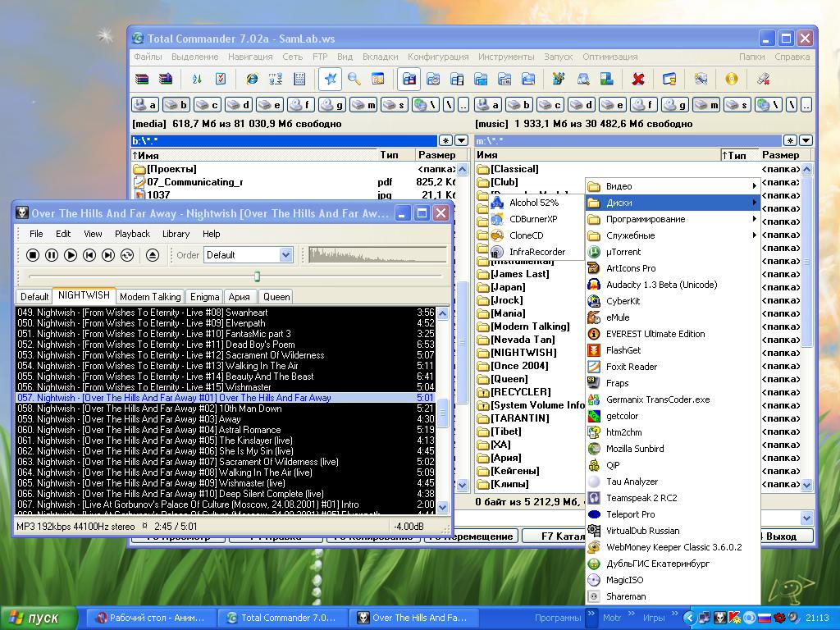The width and height of the screenshot is (840, 630).
Task: Switch to the Modern Talking playlist tab
Action: point(150,297)
